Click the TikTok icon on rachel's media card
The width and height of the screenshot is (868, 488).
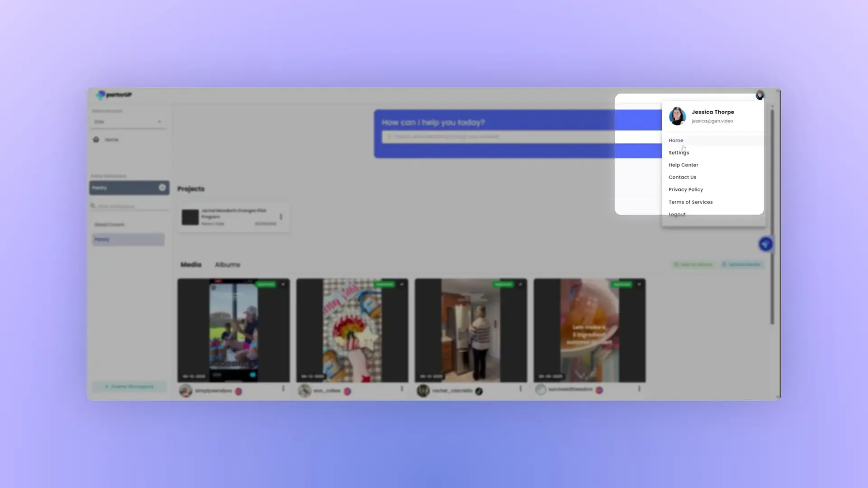pyautogui.click(x=478, y=392)
